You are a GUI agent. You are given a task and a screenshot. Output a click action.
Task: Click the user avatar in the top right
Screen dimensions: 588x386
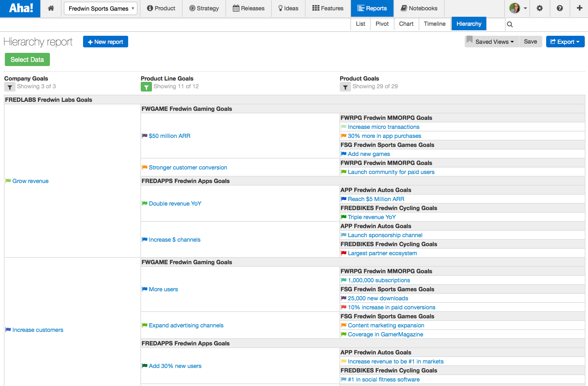tap(515, 8)
